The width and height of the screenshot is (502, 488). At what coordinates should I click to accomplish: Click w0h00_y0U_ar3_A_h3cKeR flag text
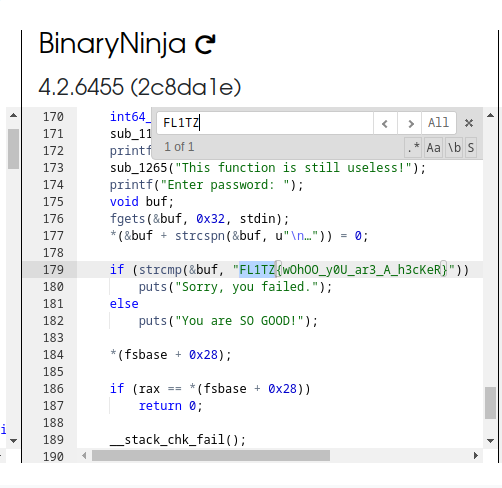tap(362, 270)
